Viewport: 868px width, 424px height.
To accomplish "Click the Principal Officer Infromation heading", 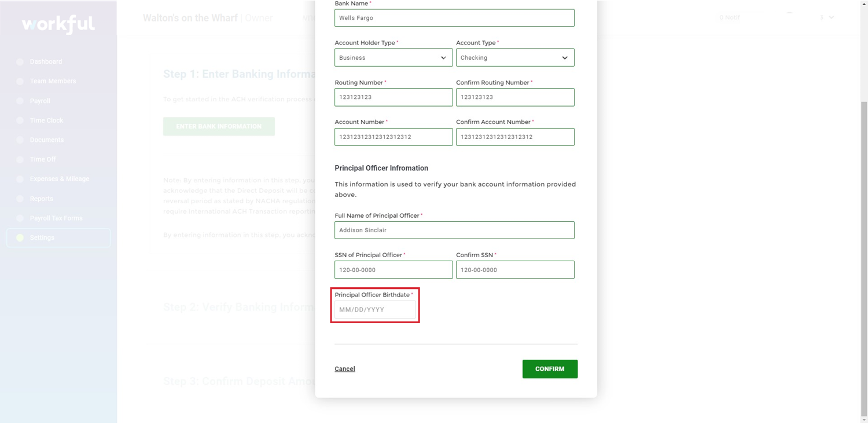I will pos(381,168).
